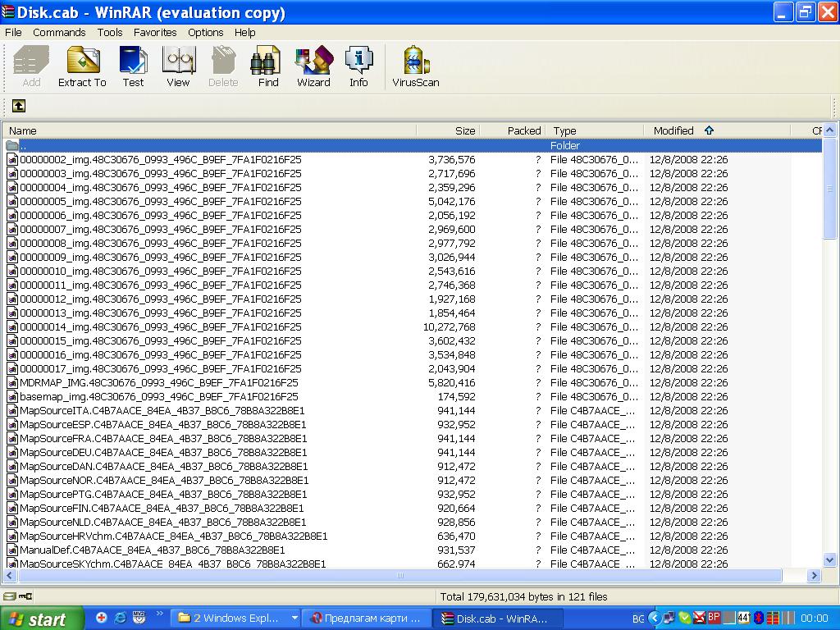This screenshot has height=630, width=840.
Task: Sort file list by Size column
Action: pyautogui.click(x=464, y=130)
